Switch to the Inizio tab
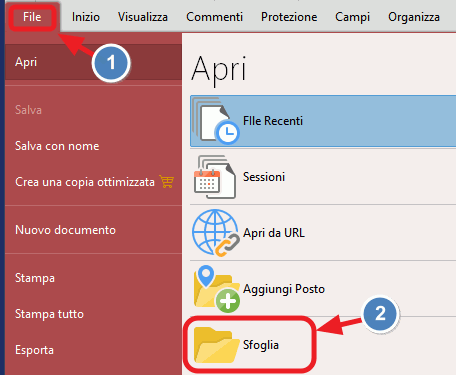Screen dimensions: 456x375 86,17
